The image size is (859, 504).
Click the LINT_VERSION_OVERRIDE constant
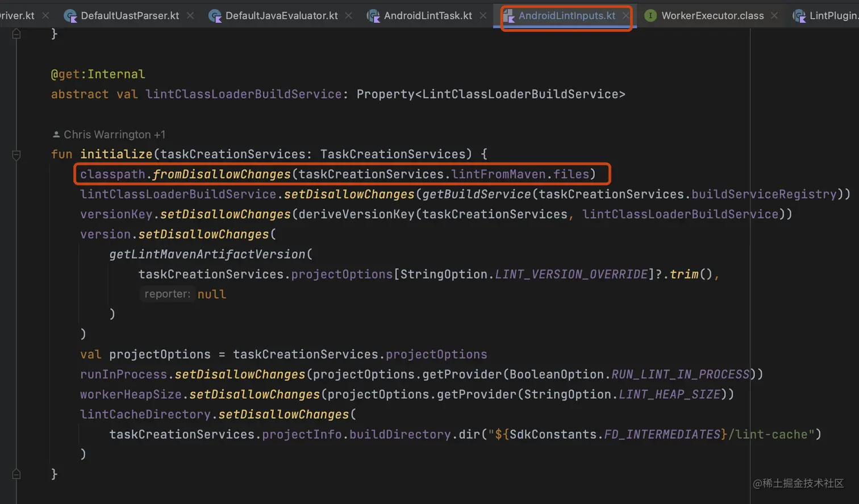571,274
